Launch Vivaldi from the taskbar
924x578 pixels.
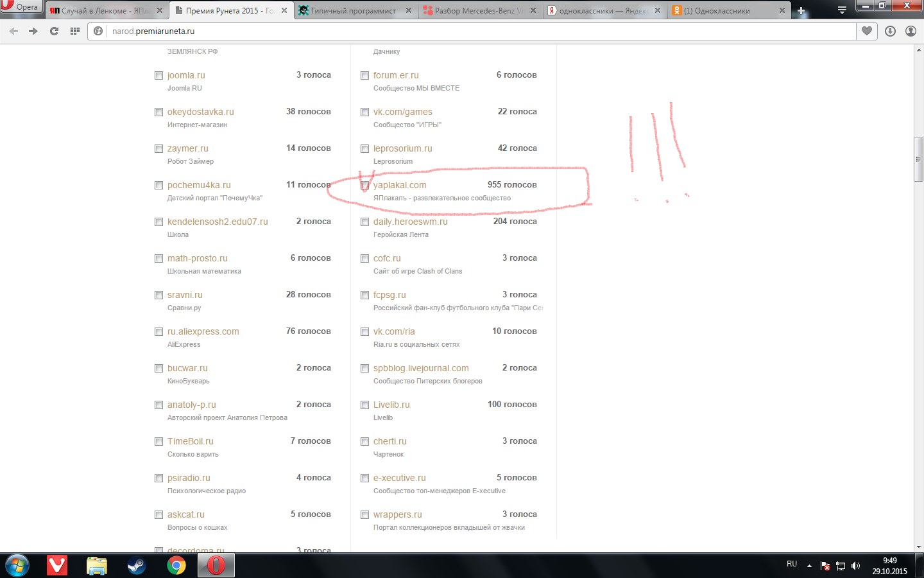(57, 565)
